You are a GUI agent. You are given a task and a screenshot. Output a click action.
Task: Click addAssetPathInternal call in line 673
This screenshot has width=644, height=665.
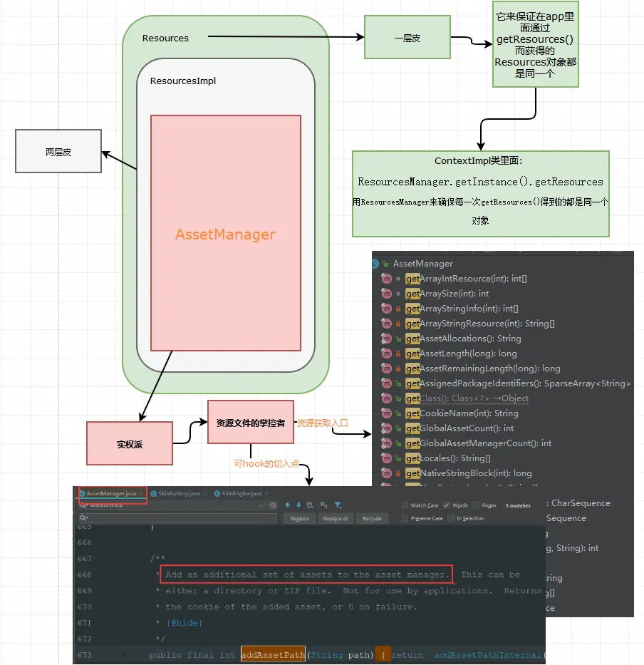[487, 655]
